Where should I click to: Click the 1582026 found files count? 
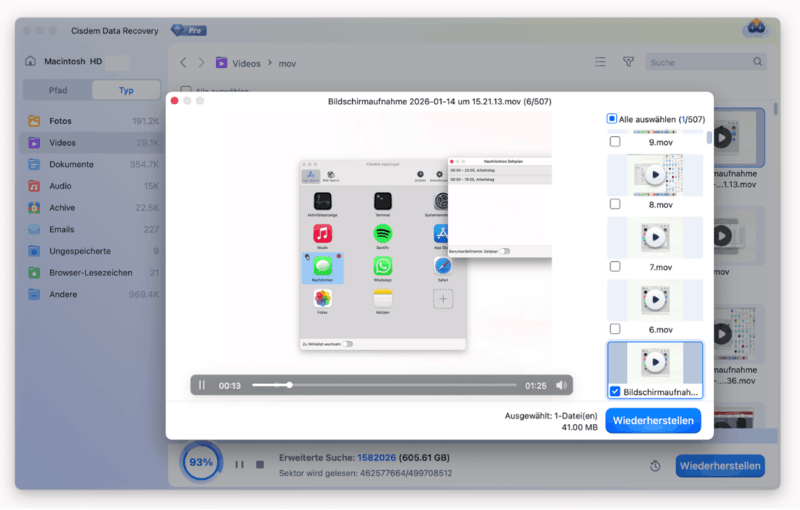377,457
